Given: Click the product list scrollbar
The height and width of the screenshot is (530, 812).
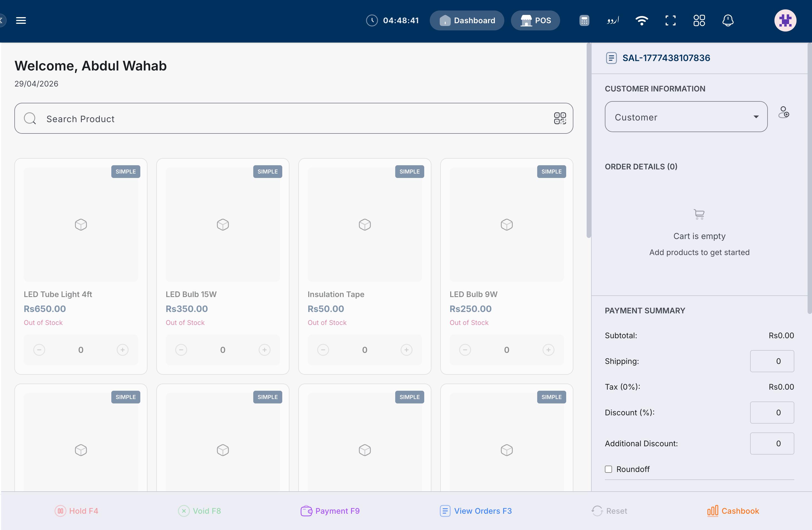Looking at the screenshot, I should pyautogui.click(x=589, y=140).
